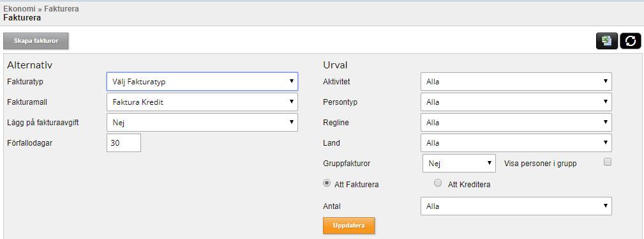
Task: Go to Ekonomi in the breadcrumb
Action: click(19, 8)
